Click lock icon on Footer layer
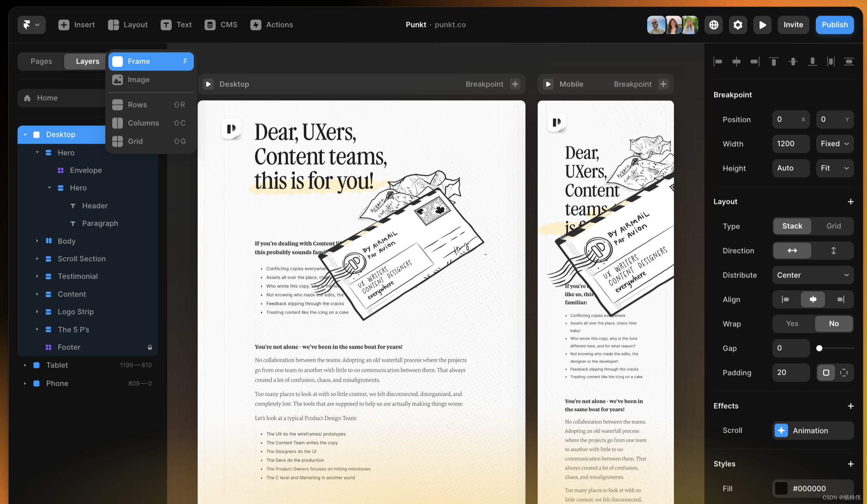 tap(150, 347)
